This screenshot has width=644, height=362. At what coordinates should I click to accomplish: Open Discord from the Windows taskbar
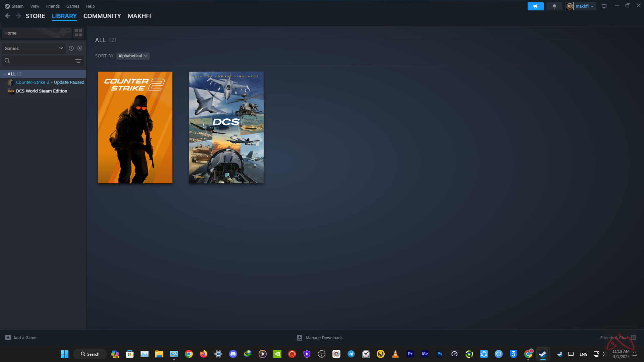(x=233, y=354)
